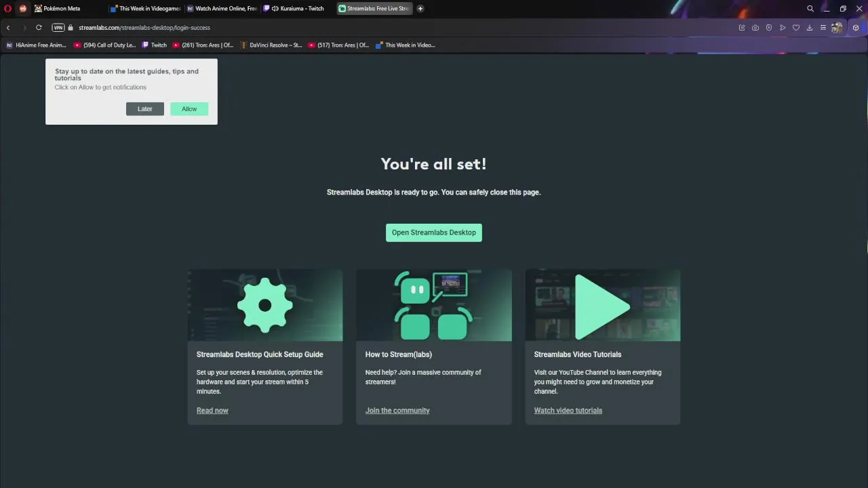The image size is (868, 488).
Task: Open the (594) Call of Duty bookmark
Action: click(x=105, y=45)
